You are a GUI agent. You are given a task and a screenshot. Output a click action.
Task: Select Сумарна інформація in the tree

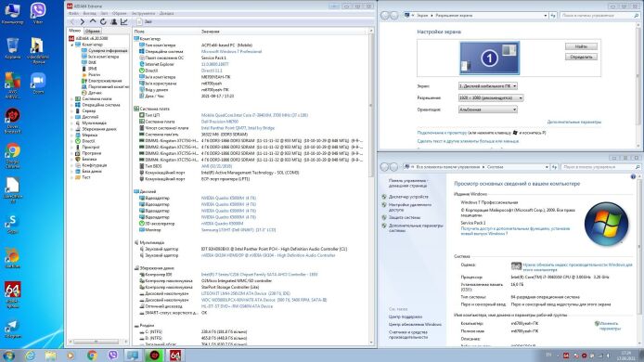pos(108,50)
